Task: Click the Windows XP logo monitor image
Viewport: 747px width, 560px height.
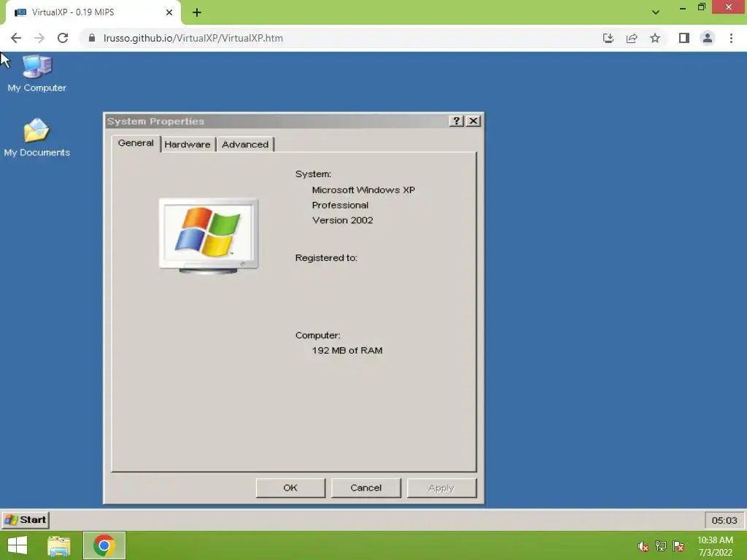Action: 209,236
